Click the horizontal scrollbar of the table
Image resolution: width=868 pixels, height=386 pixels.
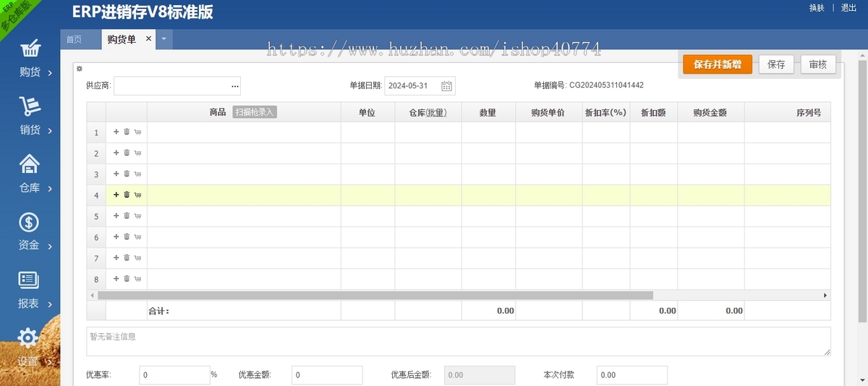click(375, 295)
